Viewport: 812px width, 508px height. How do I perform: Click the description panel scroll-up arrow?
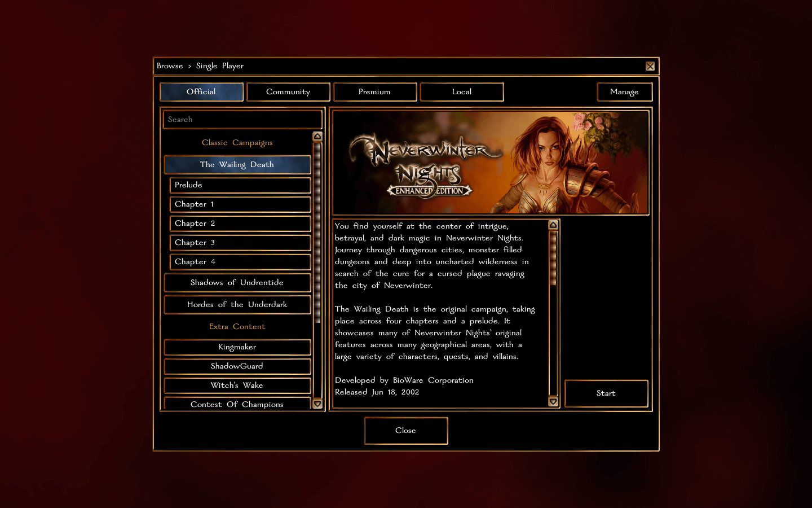click(553, 224)
